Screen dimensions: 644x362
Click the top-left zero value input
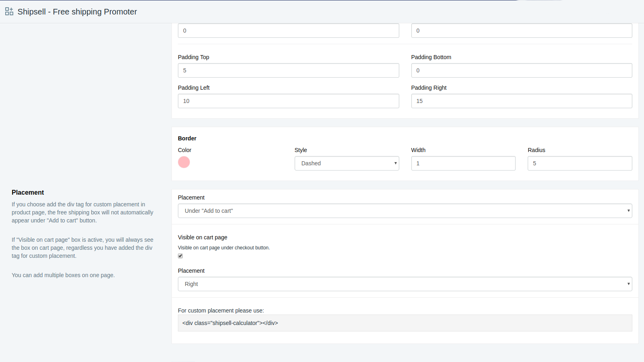point(288,31)
